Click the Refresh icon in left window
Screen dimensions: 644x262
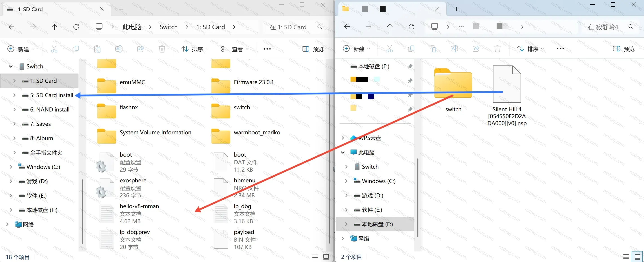[x=76, y=27]
